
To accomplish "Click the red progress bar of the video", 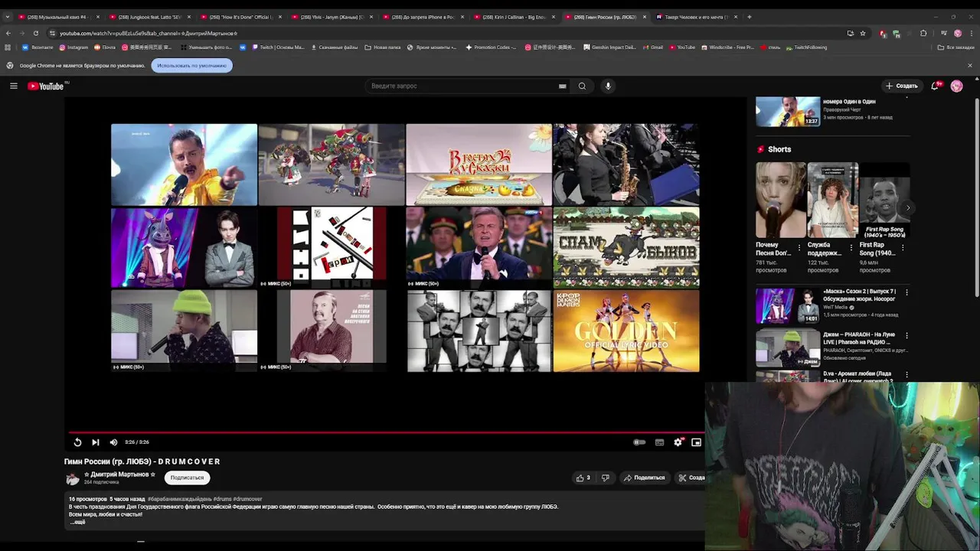I will pyautogui.click(x=385, y=432).
